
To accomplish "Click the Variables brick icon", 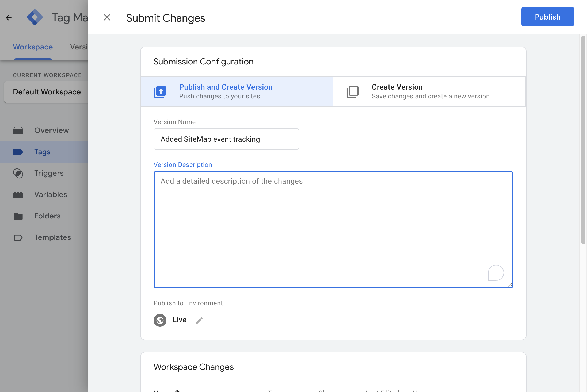I will [18, 195].
